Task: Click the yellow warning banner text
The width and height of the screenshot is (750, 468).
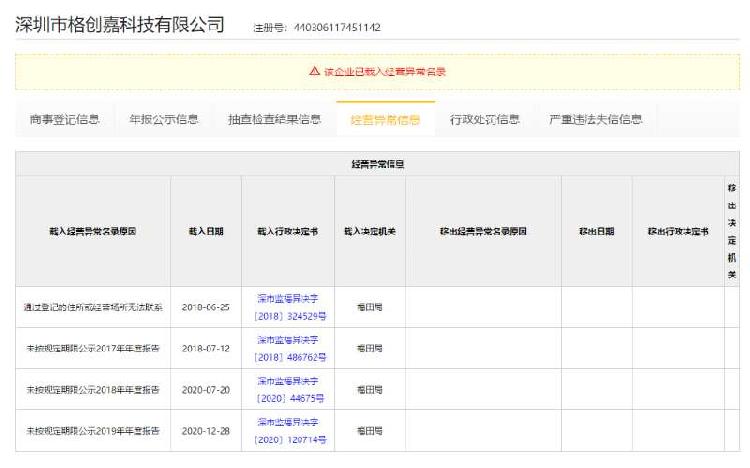Action: point(385,72)
